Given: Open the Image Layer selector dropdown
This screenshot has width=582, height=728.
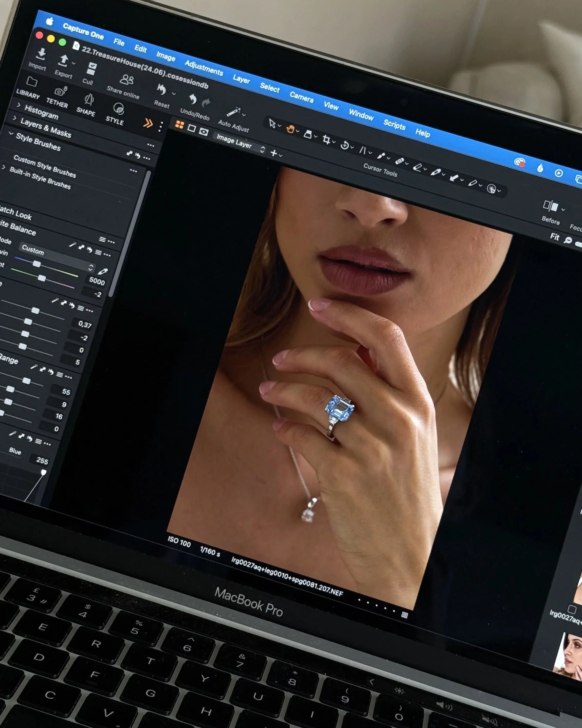Looking at the screenshot, I should [x=240, y=143].
